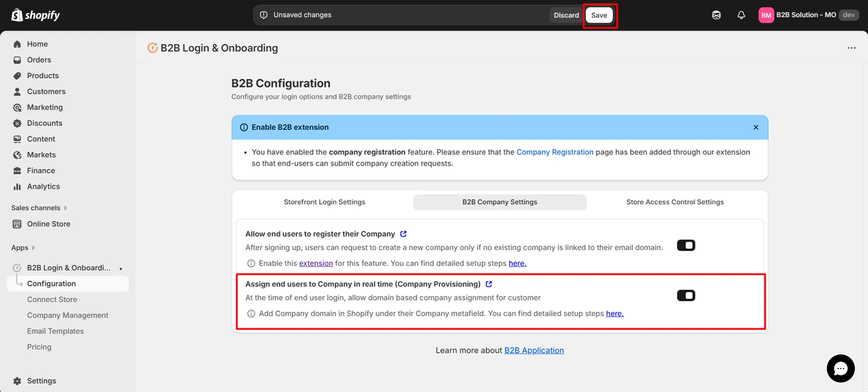Screen dimensions: 868x392
Task: Click the Settings gear icon
Action: tap(17, 381)
